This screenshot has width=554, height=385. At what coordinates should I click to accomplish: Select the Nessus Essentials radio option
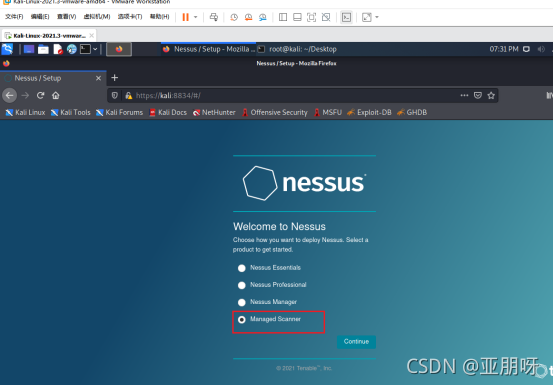(x=242, y=268)
